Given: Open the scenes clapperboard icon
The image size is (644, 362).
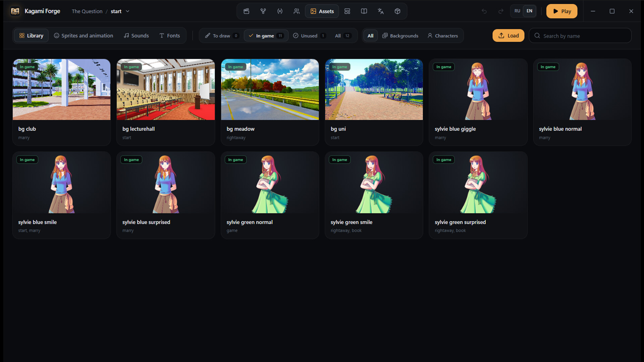Looking at the screenshot, I should click(x=246, y=11).
